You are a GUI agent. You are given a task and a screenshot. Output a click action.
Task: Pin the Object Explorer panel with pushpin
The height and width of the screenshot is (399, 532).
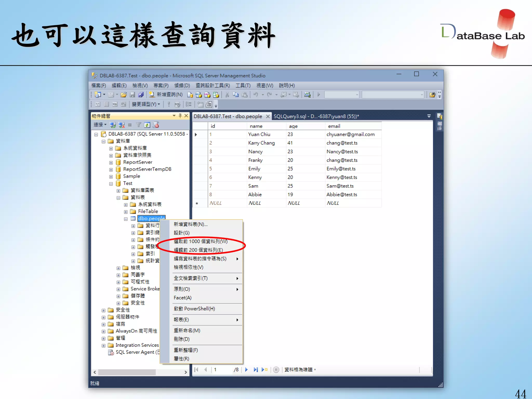180,116
